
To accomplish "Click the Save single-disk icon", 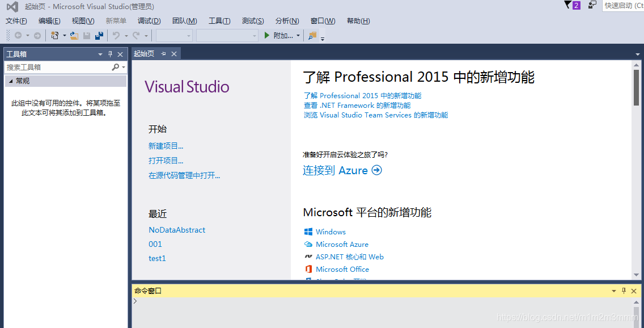I will [x=87, y=36].
